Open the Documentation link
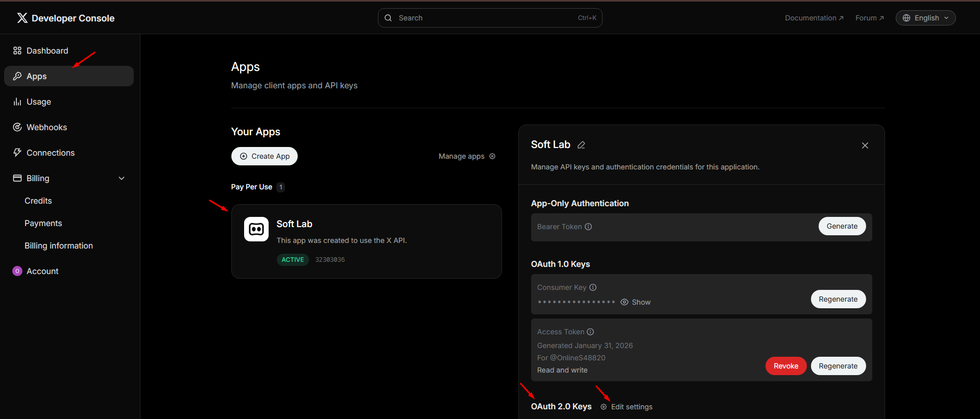 click(814, 18)
